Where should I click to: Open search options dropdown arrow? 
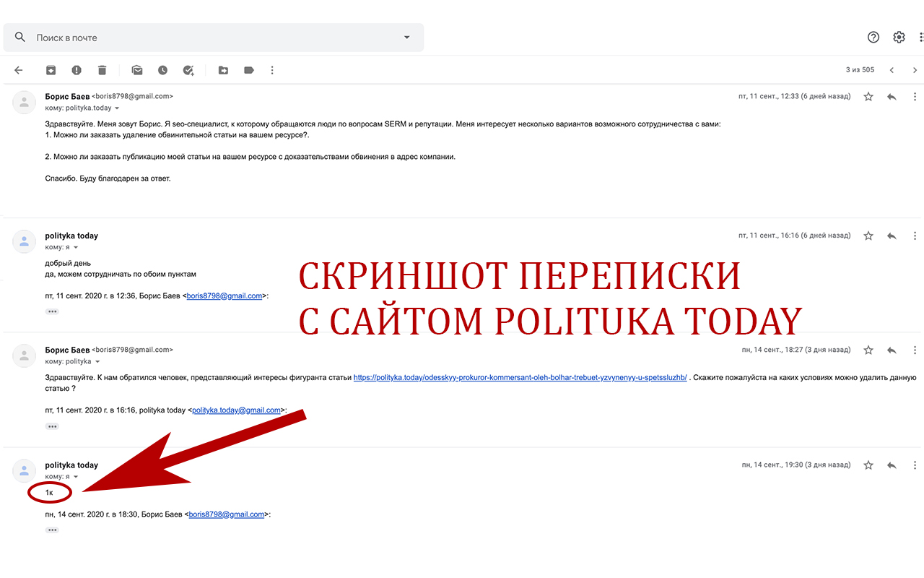pos(406,37)
